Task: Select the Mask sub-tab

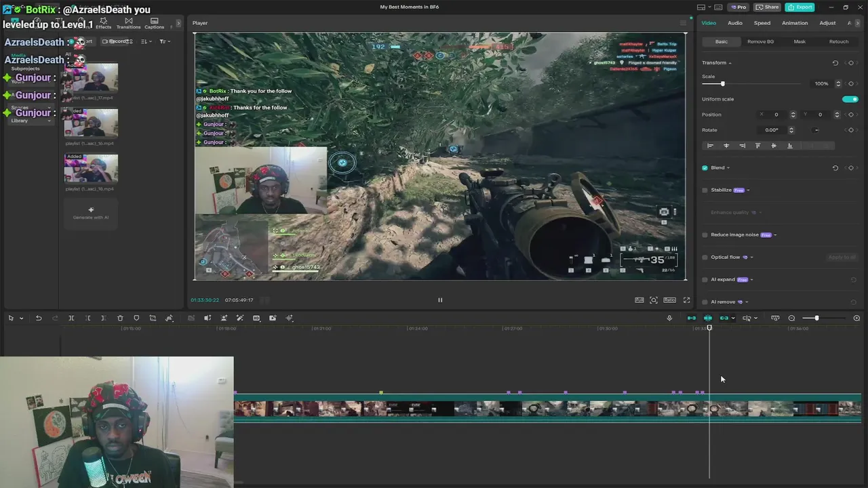Action: click(x=800, y=41)
